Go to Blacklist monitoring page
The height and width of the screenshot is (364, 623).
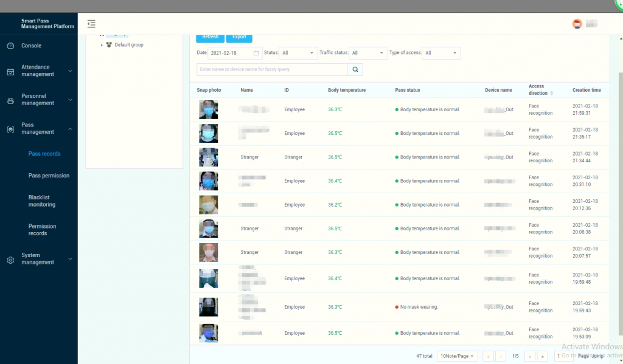coord(42,201)
